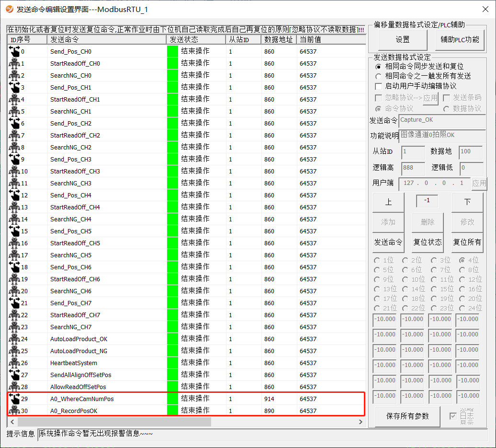
Task: Click the 下 move-down button
Action: coord(467,202)
